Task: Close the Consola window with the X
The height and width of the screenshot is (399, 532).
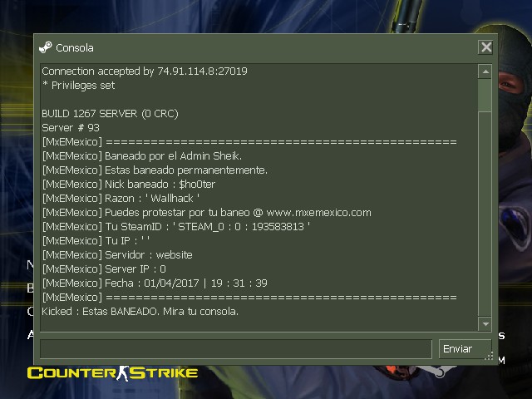Action: tap(485, 47)
